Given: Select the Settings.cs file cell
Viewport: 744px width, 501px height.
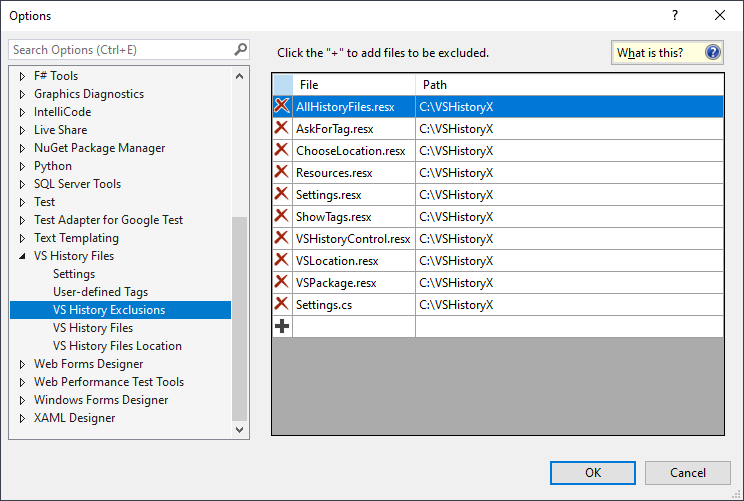Looking at the screenshot, I should pos(354,305).
